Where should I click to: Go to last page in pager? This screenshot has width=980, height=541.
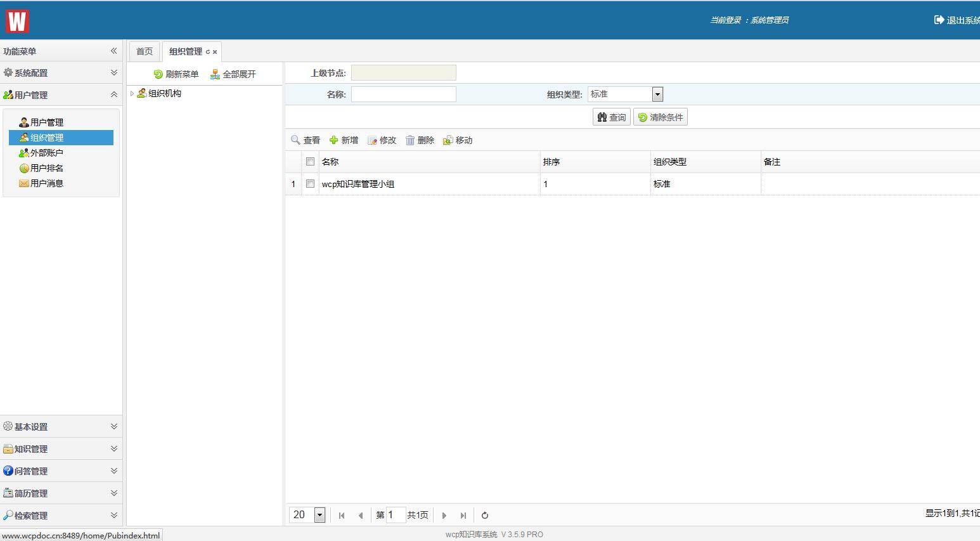click(463, 516)
